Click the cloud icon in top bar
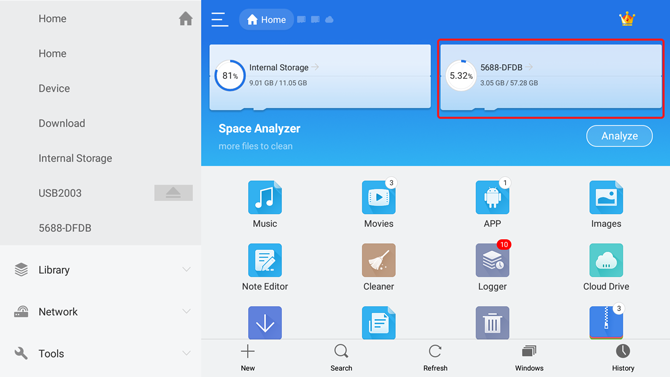670x377 pixels. coord(329,20)
